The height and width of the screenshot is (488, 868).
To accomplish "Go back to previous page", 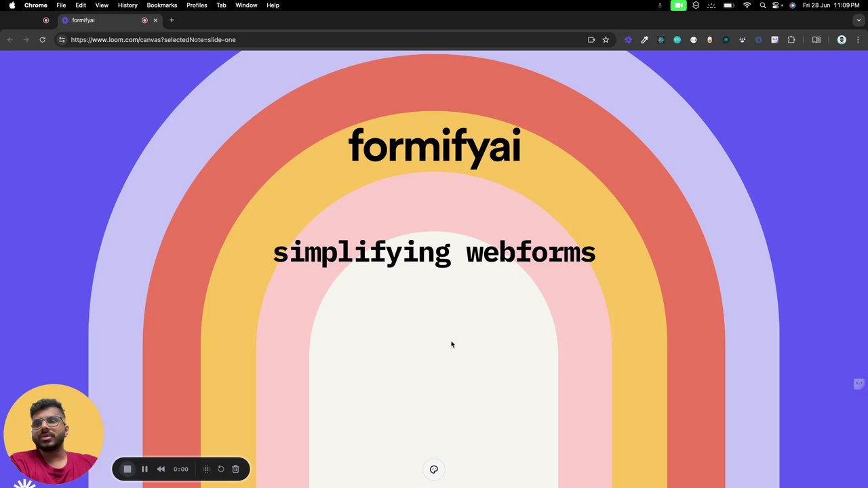I will pos(9,40).
